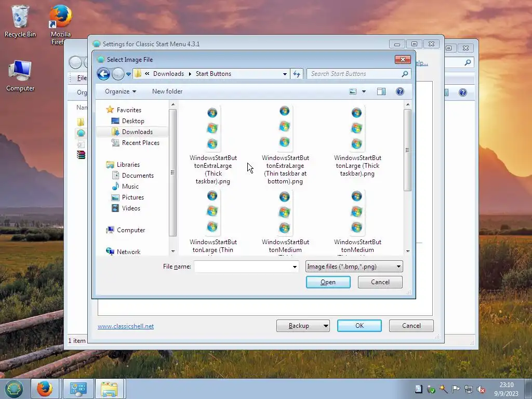Create a New folder
Image resolution: width=532 pixels, height=399 pixels.
pos(167,91)
